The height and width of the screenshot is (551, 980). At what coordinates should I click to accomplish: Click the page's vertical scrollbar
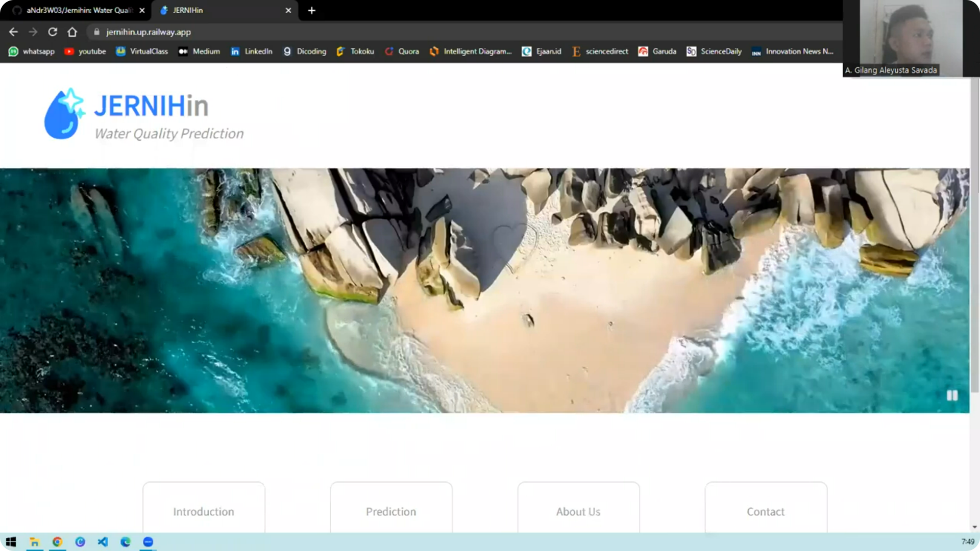tap(974, 235)
